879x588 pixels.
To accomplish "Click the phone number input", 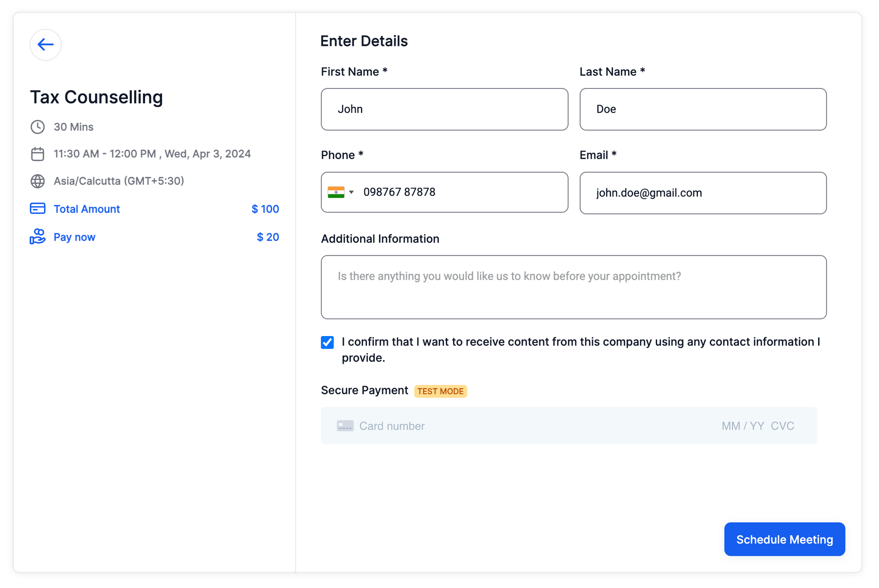I will click(464, 192).
